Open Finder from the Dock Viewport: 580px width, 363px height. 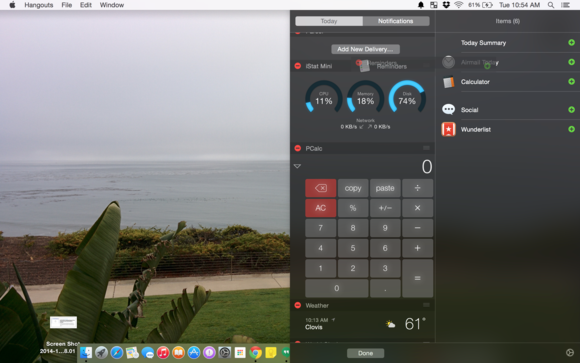point(86,353)
